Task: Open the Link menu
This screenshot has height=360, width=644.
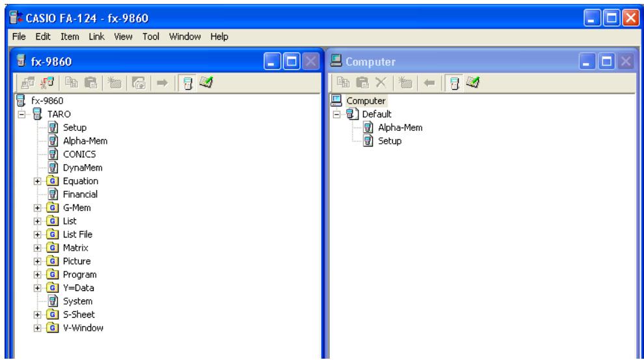Action: point(96,36)
